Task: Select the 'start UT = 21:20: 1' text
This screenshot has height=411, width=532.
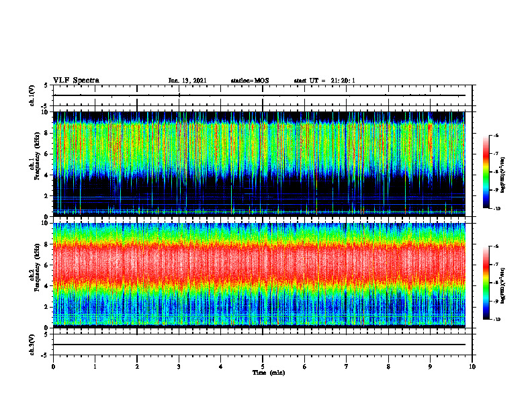Action: (324, 81)
